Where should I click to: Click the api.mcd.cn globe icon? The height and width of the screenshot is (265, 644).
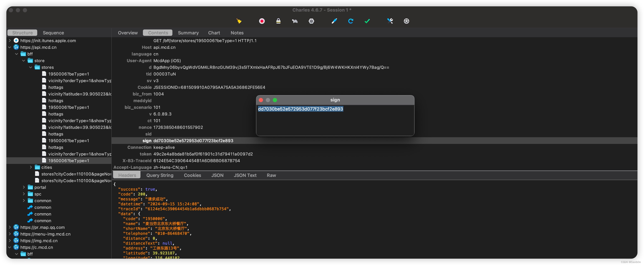tap(16, 47)
